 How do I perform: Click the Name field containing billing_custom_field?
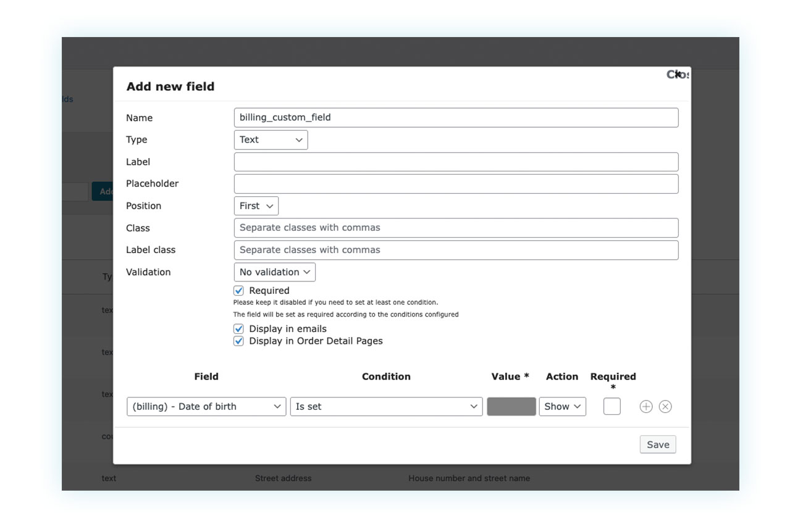pos(455,117)
